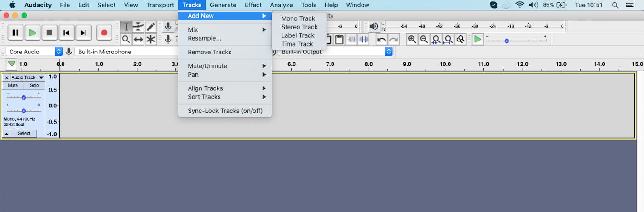Viewport: 644px width, 212px height.
Task: Undo the last action
Action: [382, 39]
